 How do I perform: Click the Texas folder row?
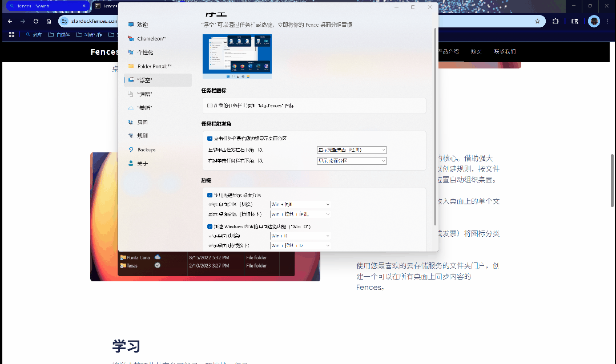(x=206, y=266)
